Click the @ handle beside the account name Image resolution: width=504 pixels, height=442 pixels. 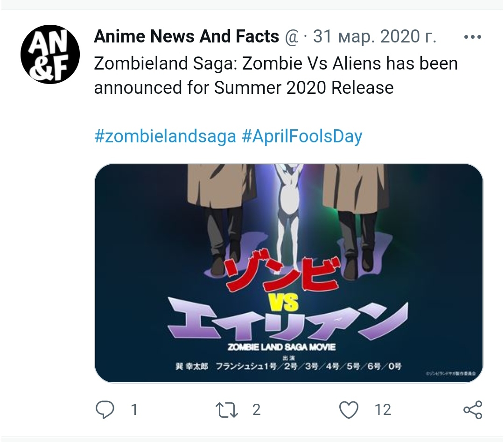pyautogui.click(x=292, y=37)
